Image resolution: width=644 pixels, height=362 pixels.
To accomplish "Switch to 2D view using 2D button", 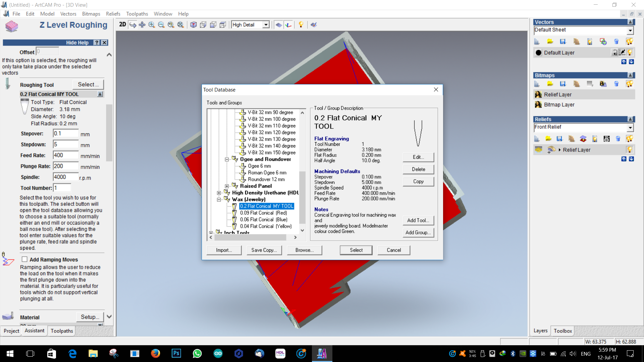I will (x=122, y=24).
